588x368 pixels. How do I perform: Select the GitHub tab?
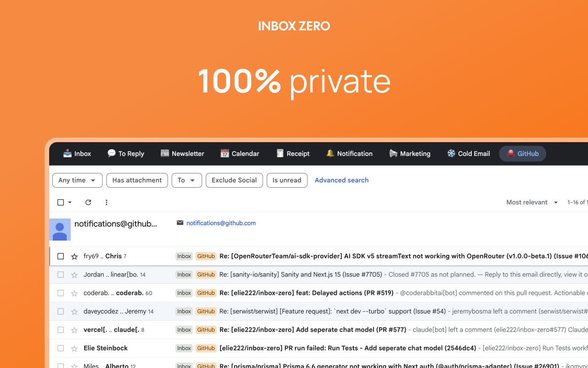[523, 154]
